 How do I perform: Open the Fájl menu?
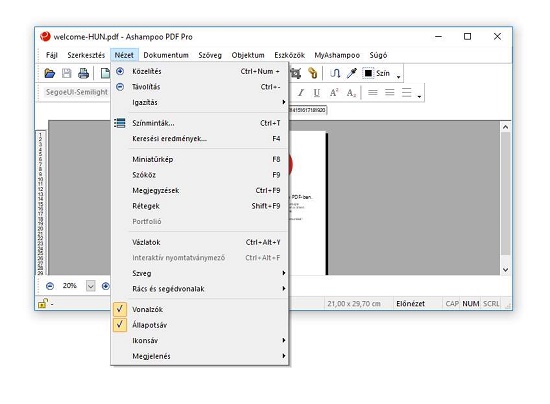pos(52,55)
